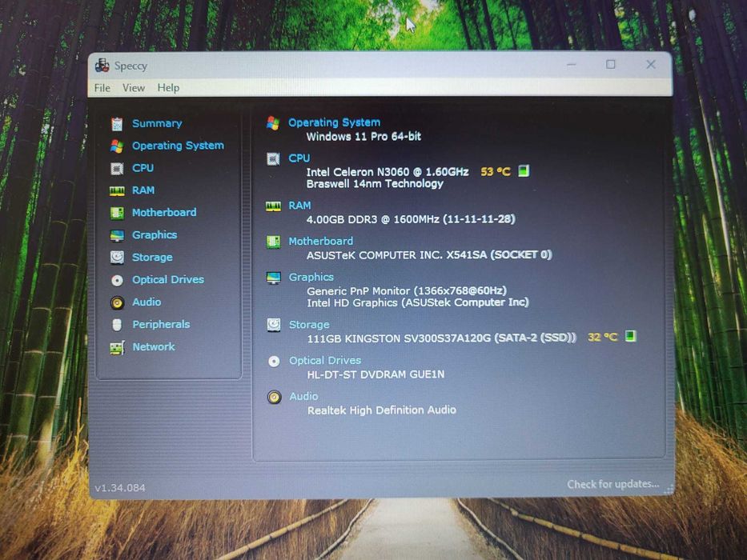The height and width of the screenshot is (560, 747).
Task: Click Braswell 14nm Technology text
Action: click(x=375, y=184)
